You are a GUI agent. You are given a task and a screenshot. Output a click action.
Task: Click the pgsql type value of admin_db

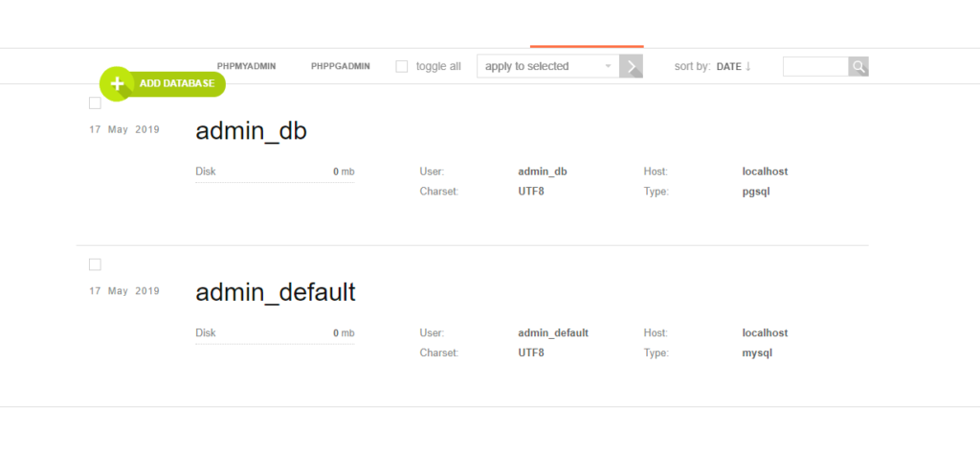click(756, 192)
